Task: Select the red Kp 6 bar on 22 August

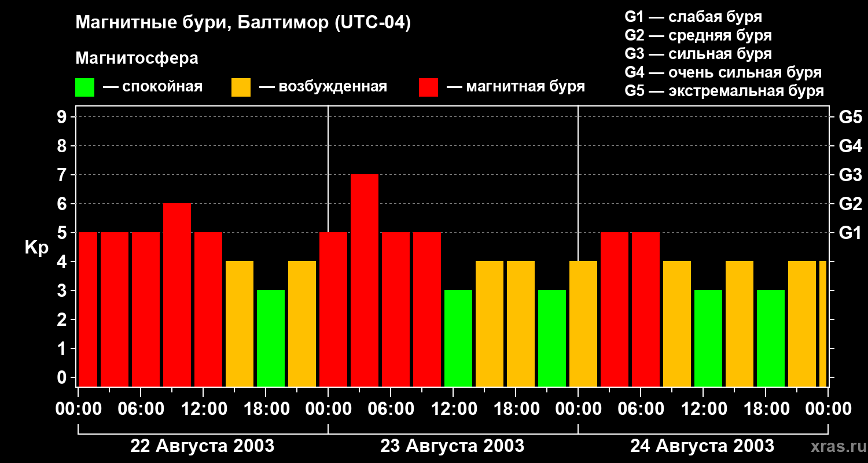Action: [x=177, y=295]
